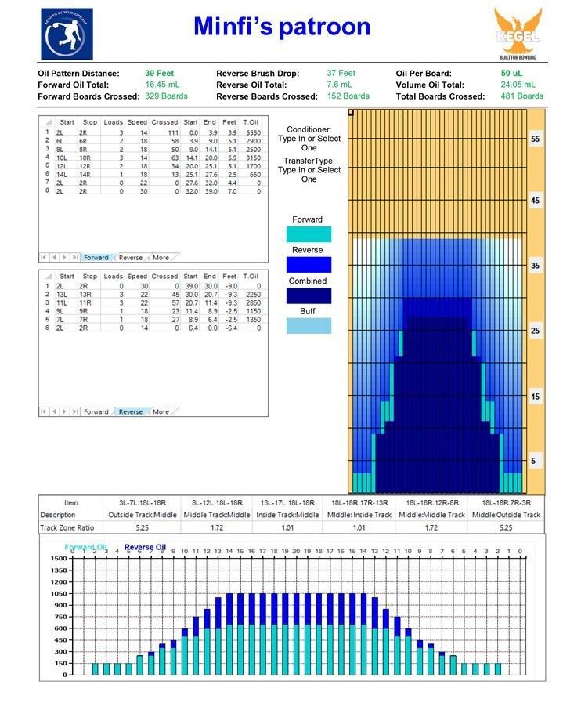Jump to last sheet in lower table

[x=74, y=411]
